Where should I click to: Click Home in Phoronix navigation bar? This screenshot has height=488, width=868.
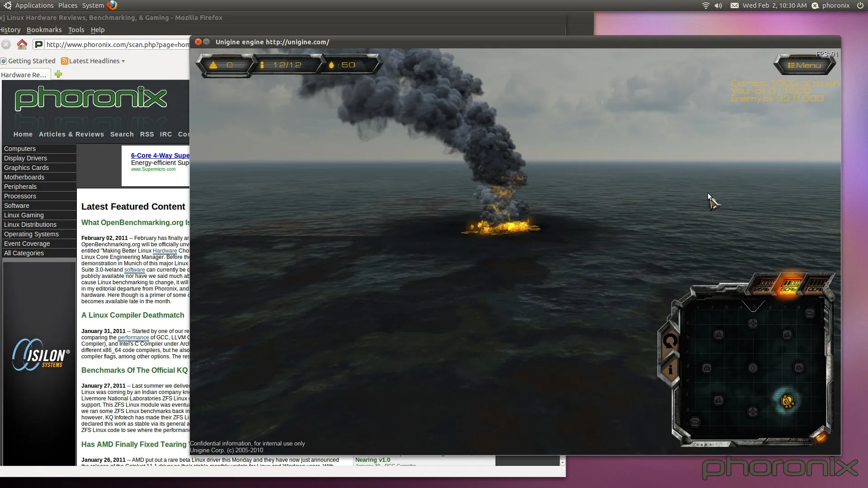[x=23, y=134]
